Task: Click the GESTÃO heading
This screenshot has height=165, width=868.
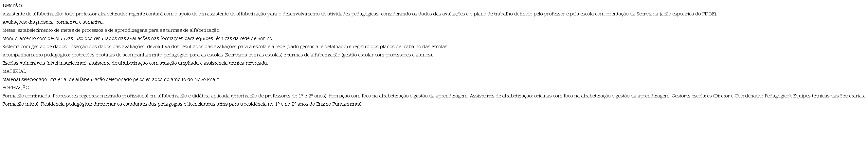Action: [x=12, y=6]
